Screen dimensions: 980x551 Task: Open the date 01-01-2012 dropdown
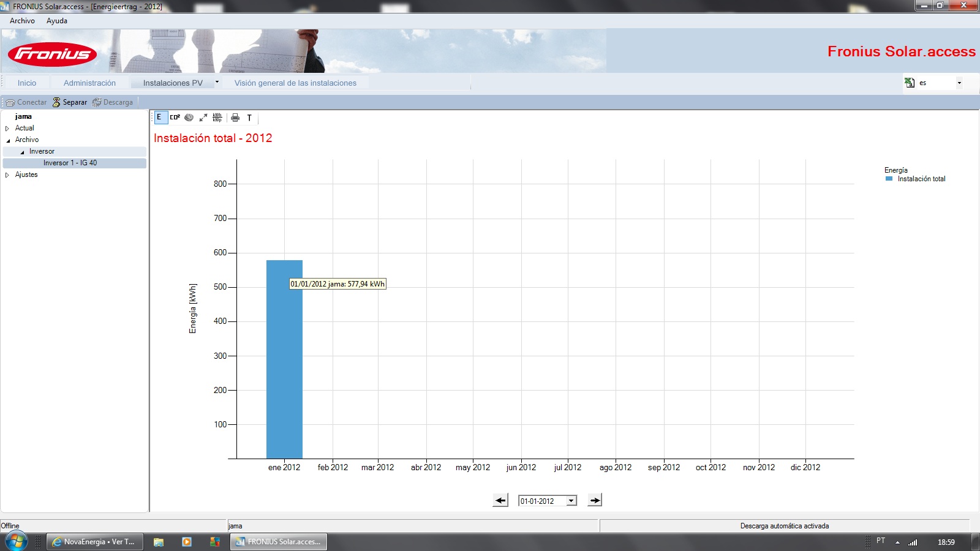[x=571, y=501]
